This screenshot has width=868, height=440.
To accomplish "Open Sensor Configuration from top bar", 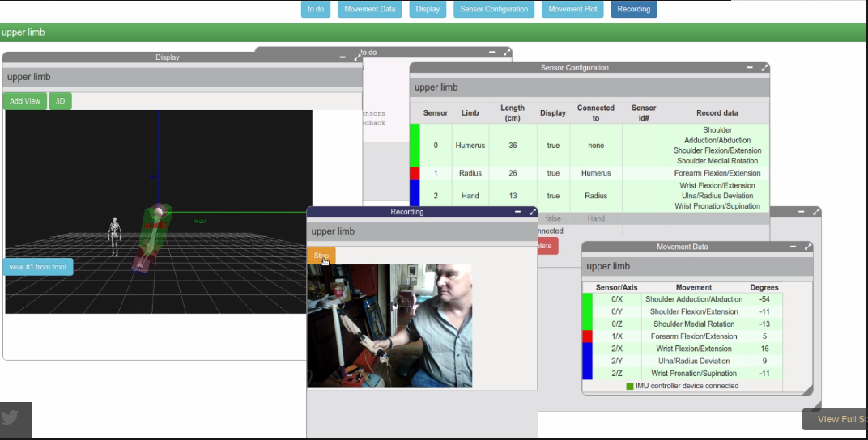I will tap(494, 9).
